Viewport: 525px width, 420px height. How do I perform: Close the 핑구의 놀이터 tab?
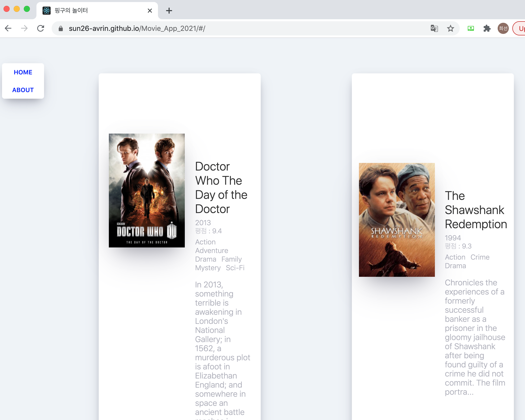click(150, 11)
